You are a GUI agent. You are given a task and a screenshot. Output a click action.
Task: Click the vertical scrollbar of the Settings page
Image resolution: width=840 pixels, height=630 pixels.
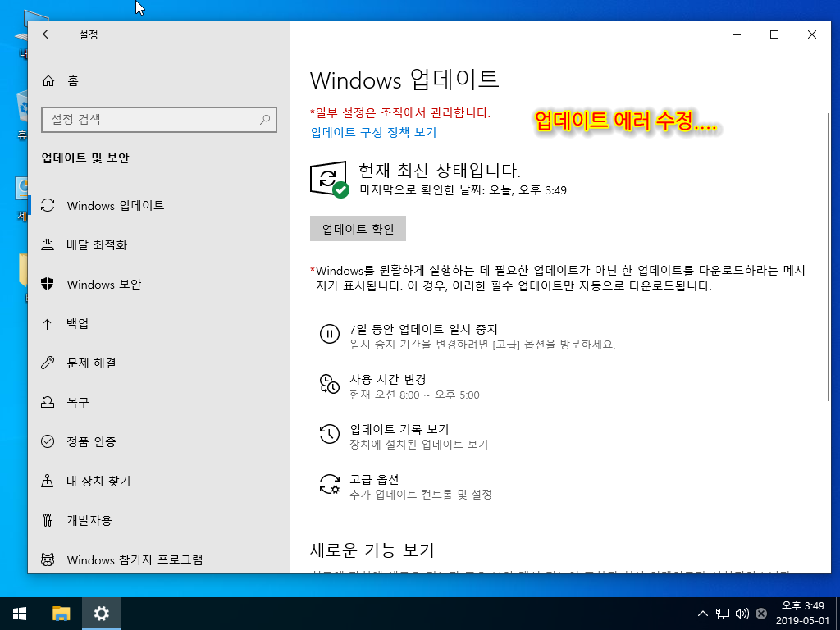(x=829, y=257)
